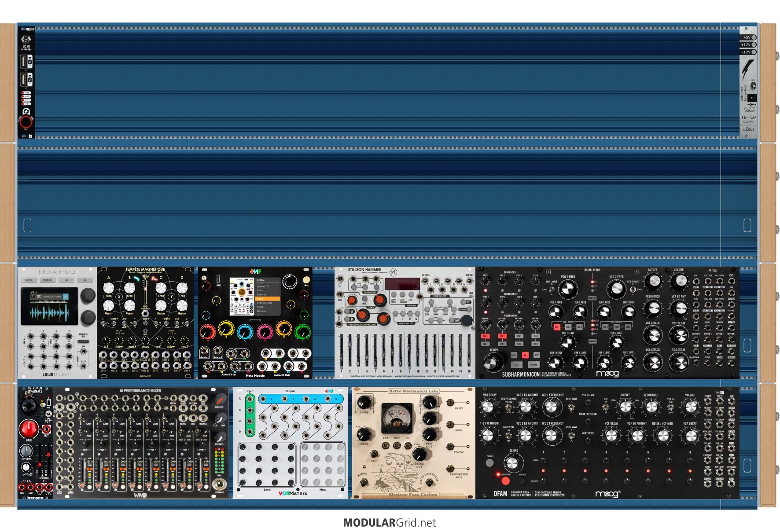Click the 4ms logo on Meta Module

tap(255, 272)
